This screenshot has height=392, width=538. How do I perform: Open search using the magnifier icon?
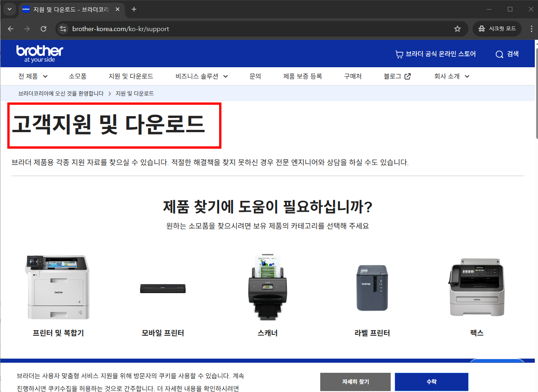click(x=499, y=54)
